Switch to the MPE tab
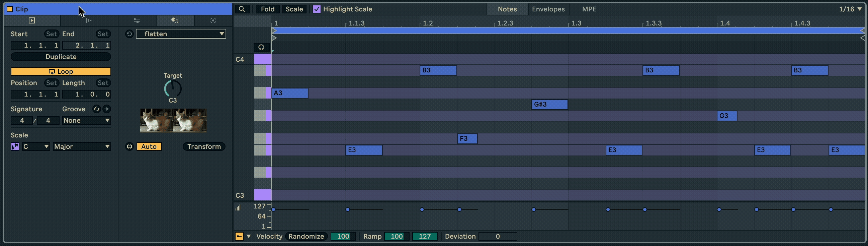Screen dimensions: 868x246 pos(589,9)
